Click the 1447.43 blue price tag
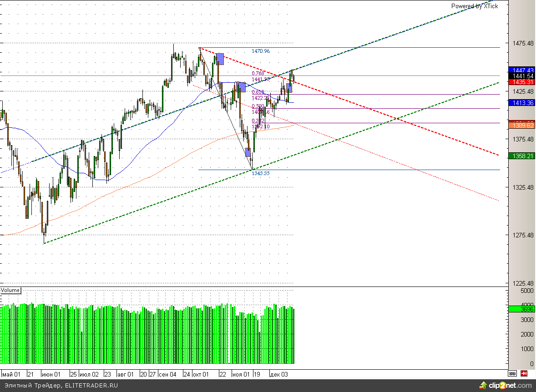 coord(521,70)
